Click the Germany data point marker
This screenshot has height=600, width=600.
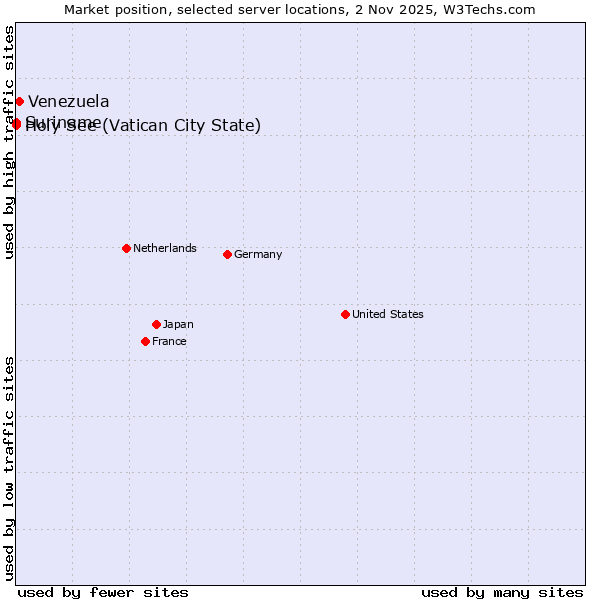227,254
